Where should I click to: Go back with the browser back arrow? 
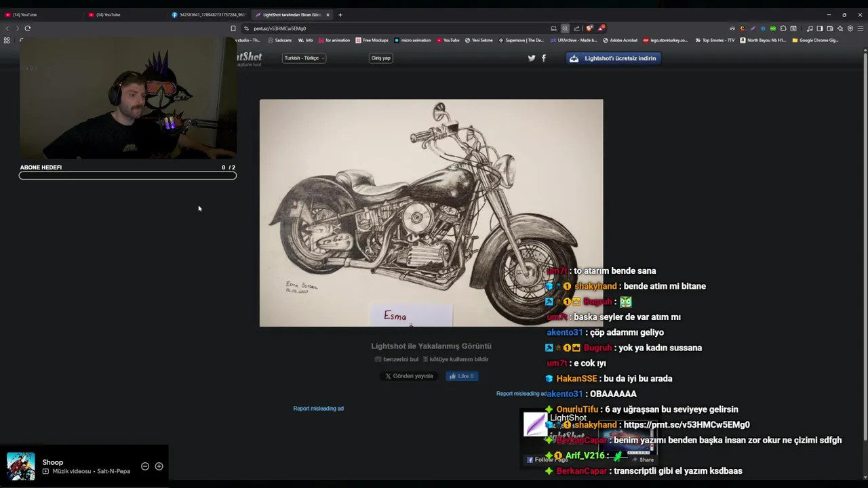coord(7,28)
